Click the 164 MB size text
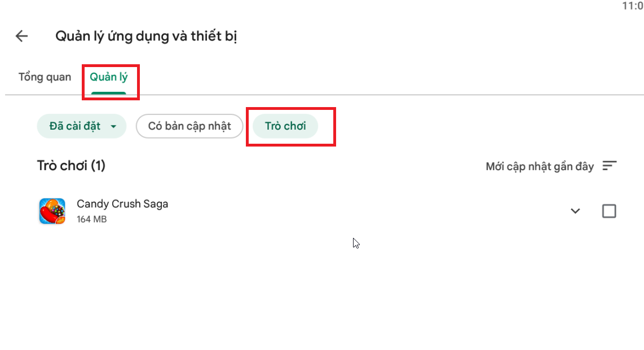This screenshot has width=644, height=350. (92, 219)
